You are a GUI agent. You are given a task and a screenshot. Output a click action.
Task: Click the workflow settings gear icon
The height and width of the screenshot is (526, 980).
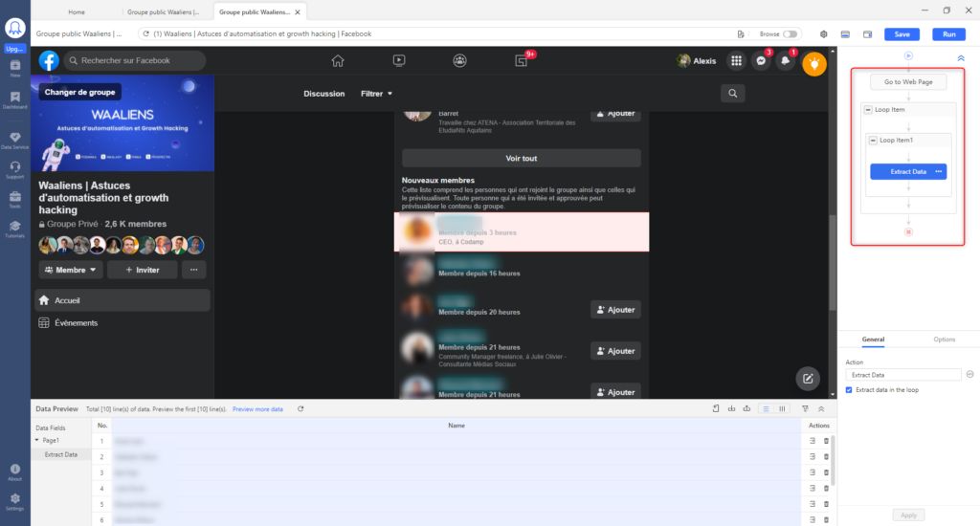pos(823,33)
